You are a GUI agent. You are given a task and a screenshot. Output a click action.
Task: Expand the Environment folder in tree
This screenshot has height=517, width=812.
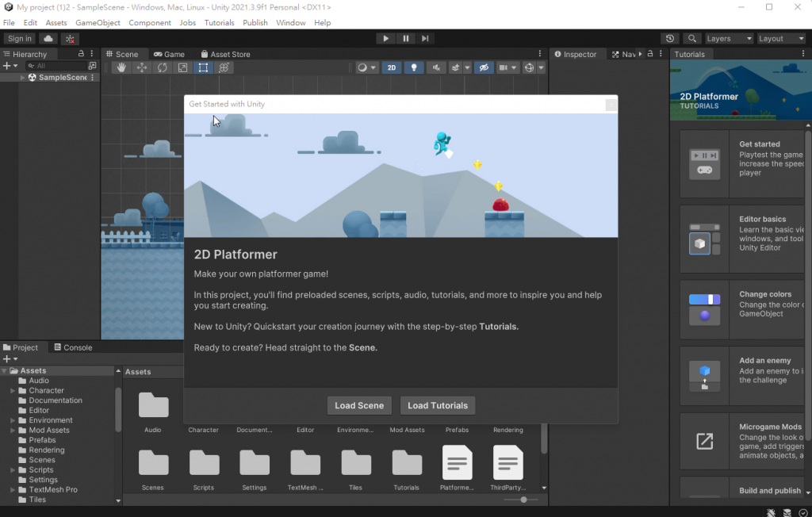pyautogui.click(x=13, y=420)
